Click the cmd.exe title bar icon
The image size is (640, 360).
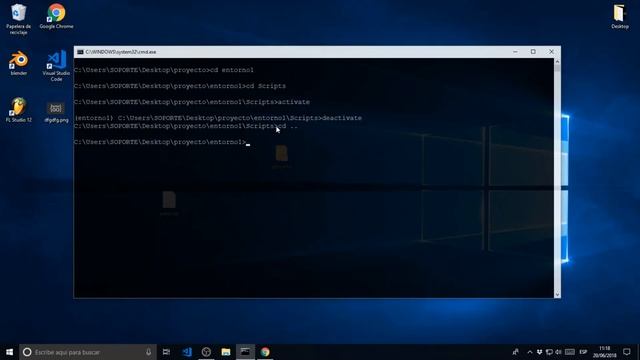click(80, 52)
